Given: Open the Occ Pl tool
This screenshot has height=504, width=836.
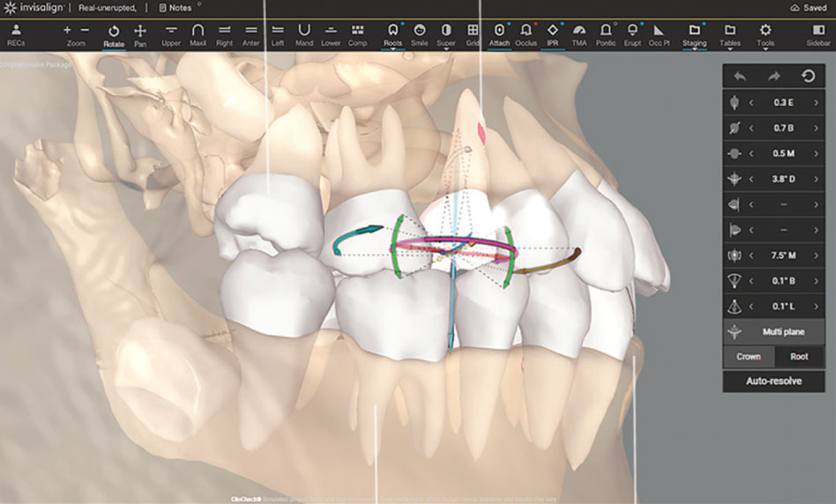Looking at the screenshot, I should pos(659,35).
